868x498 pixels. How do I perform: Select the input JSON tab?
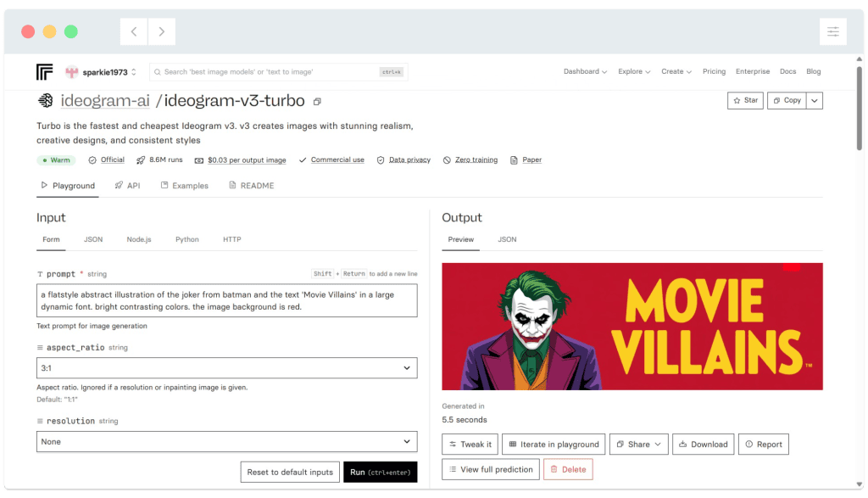tap(93, 239)
